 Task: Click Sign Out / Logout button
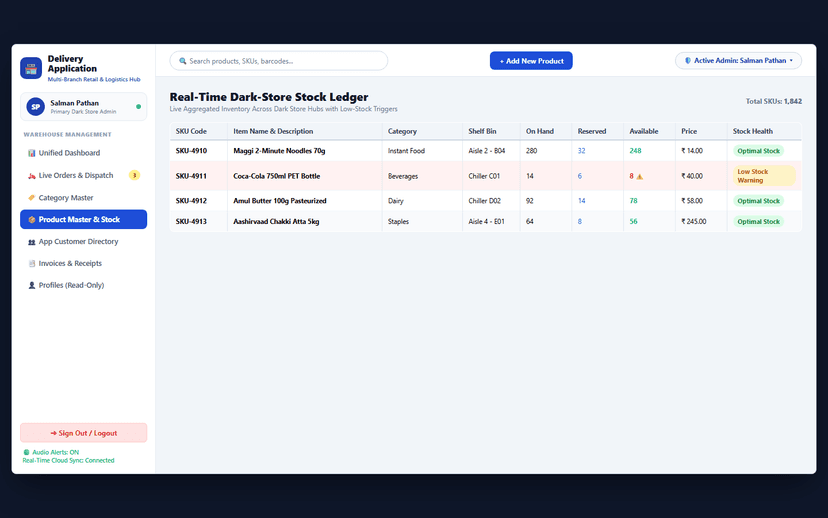(x=83, y=433)
